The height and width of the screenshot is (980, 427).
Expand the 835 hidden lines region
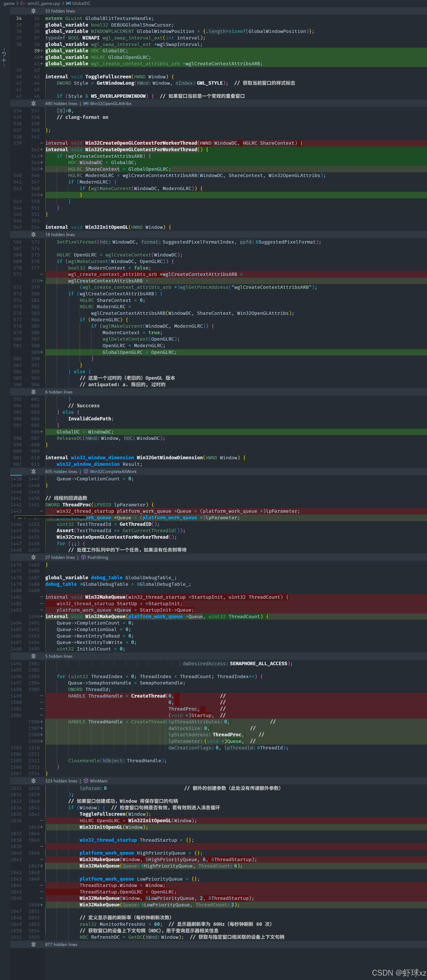(x=33, y=471)
